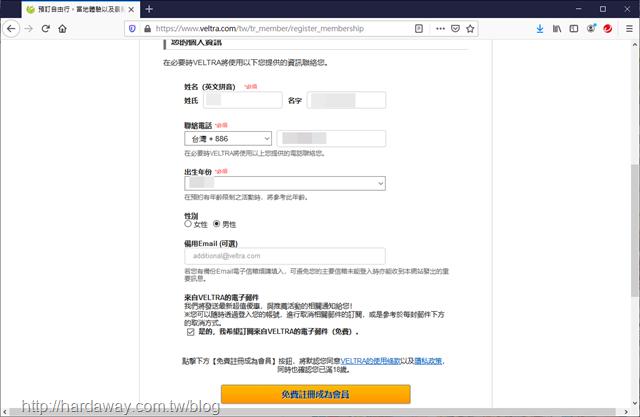This screenshot has height=417, width=640.
Task: Close the Veltra tab
Action: point(131,9)
